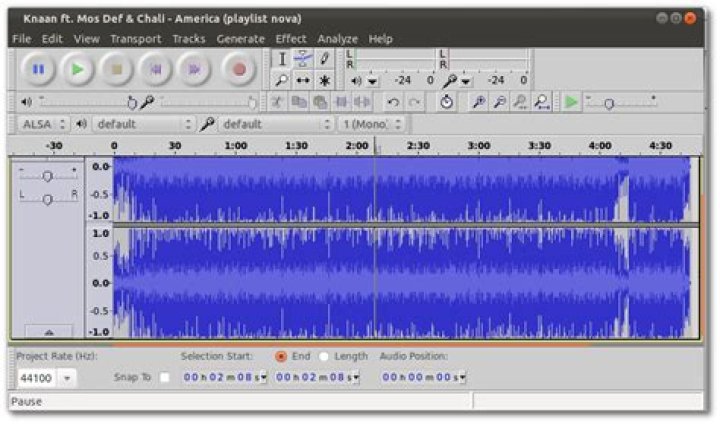Open the input device default dropdown
Viewport: 720px width, 424px height.
click(276, 124)
